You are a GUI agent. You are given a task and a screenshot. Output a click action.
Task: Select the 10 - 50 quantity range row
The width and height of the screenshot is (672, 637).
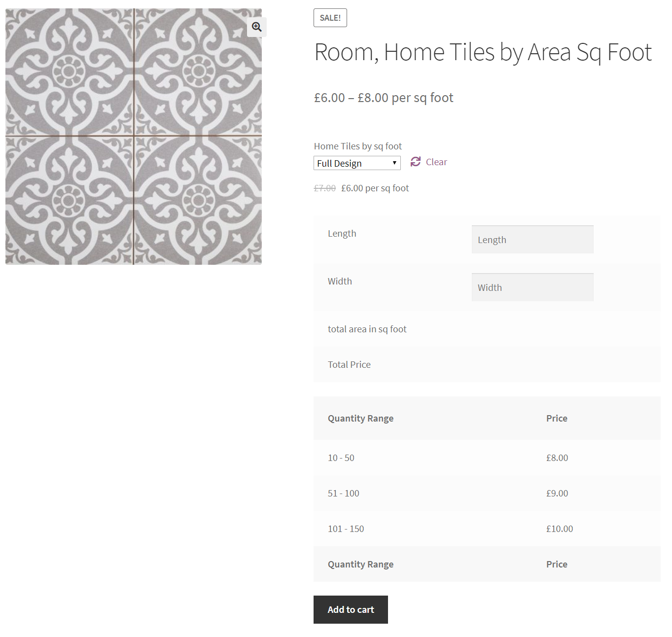(x=341, y=458)
